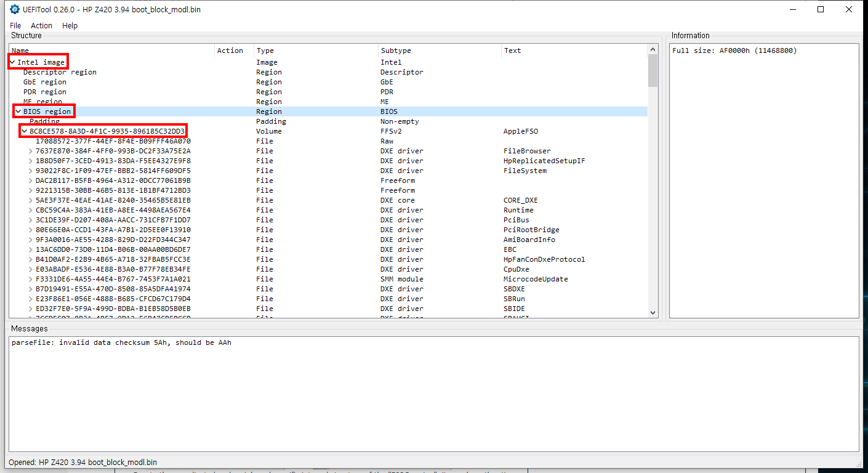This screenshot has width=868, height=473.
Task: Click the SMM module subtype cell
Action: pyautogui.click(x=402, y=279)
